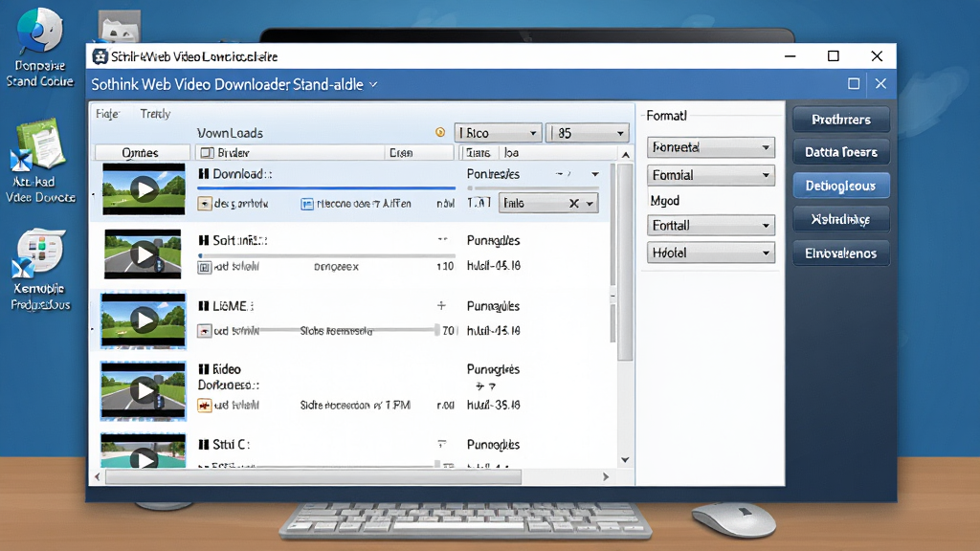
Task: Click the horizontal scrollbar right arrow
Action: coord(605,476)
